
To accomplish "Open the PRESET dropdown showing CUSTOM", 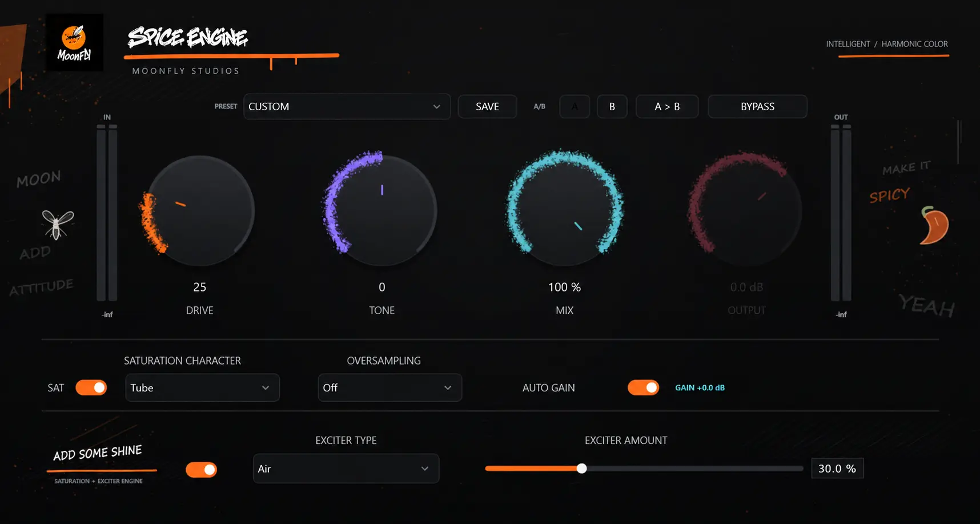I will [347, 107].
